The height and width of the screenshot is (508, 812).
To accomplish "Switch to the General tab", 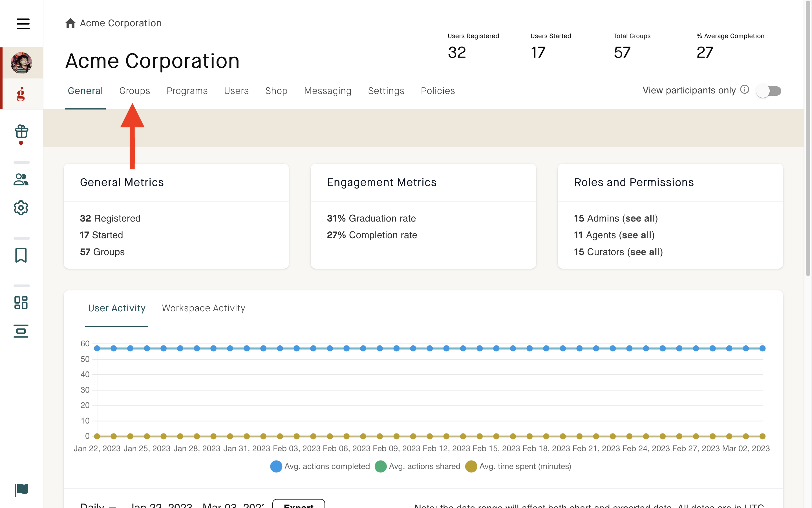I will [x=85, y=91].
